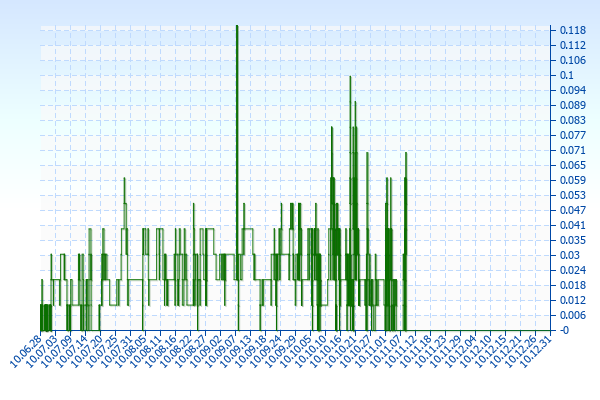The width and height of the screenshot is (600, 400).
Task: Select the 10.07.03 date label
Action: pyautogui.click(x=41, y=351)
